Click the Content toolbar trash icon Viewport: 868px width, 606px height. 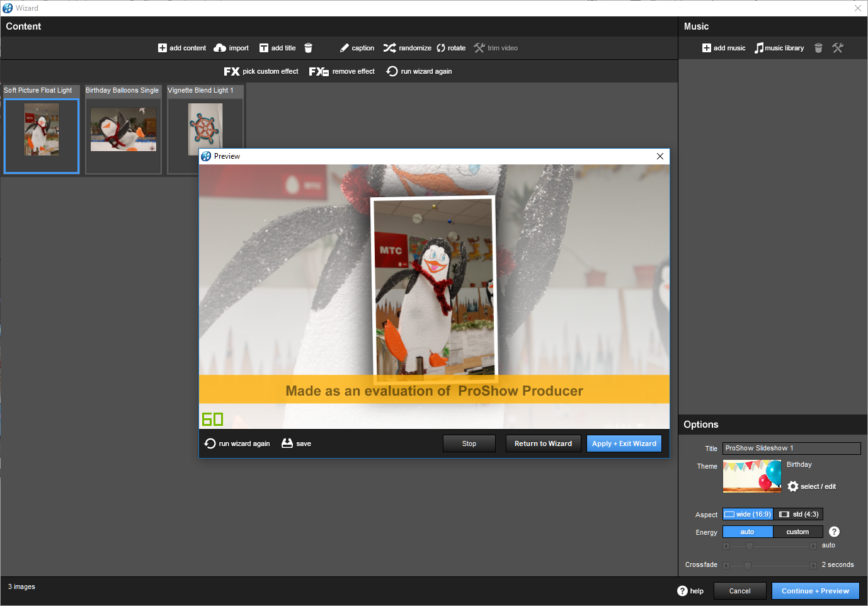click(308, 48)
